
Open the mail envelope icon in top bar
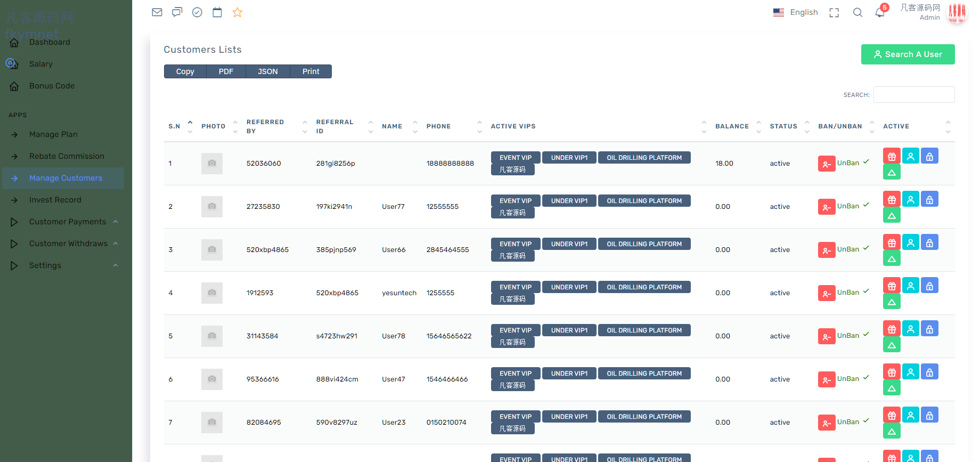click(157, 12)
